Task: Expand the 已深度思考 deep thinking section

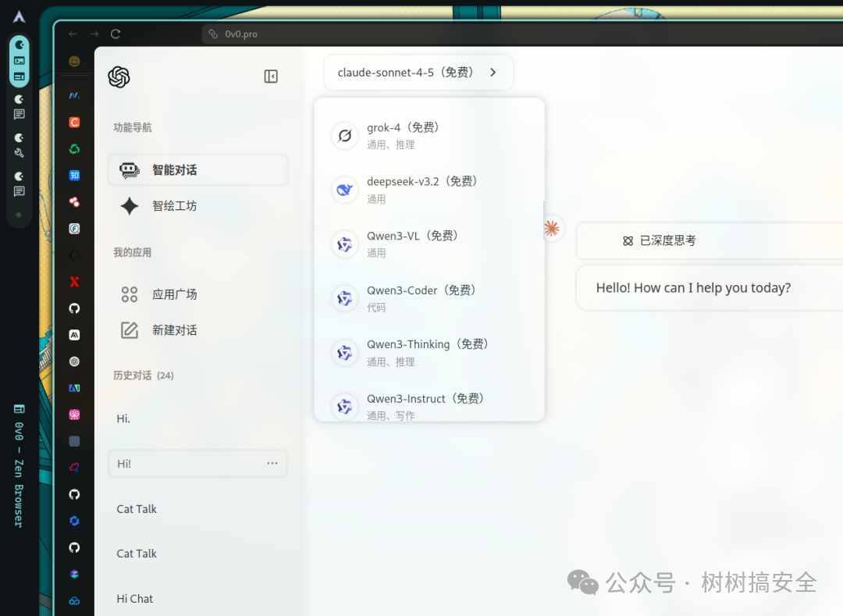Action: pyautogui.click(x=659, y=240)
